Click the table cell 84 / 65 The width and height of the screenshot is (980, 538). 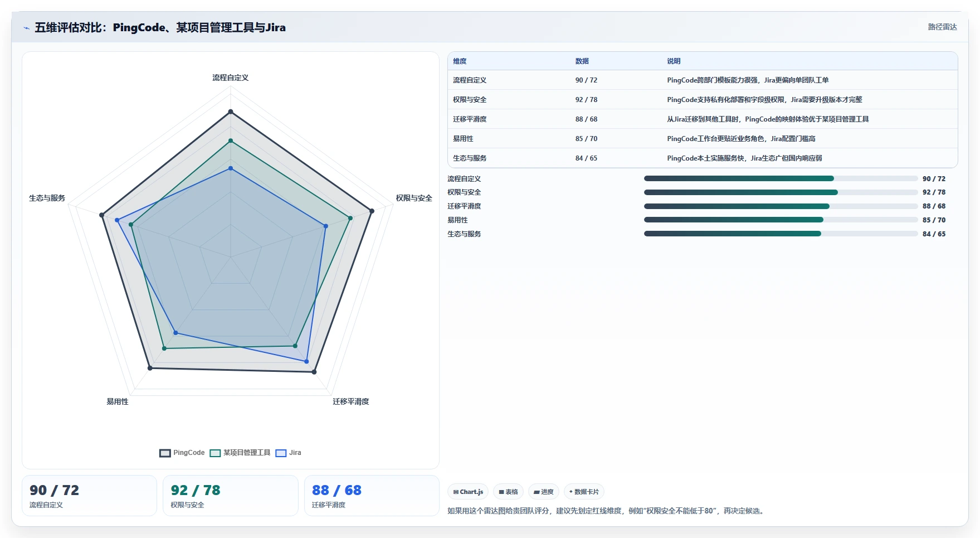(x=586, y=158)
